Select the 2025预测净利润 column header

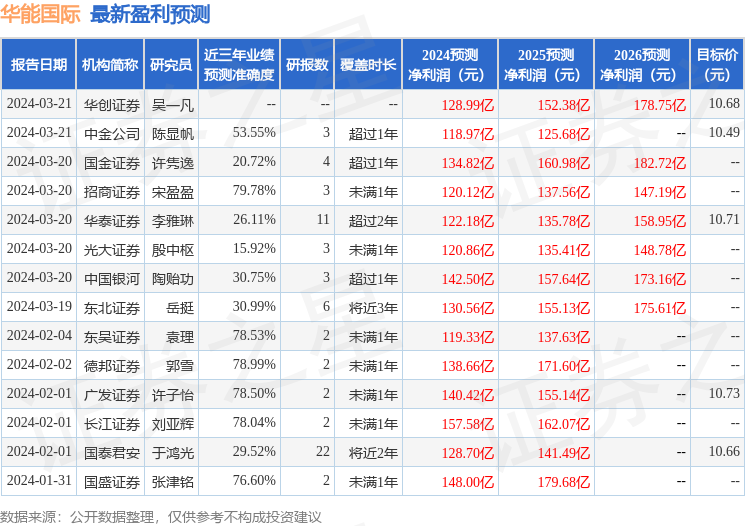point(546,64)
